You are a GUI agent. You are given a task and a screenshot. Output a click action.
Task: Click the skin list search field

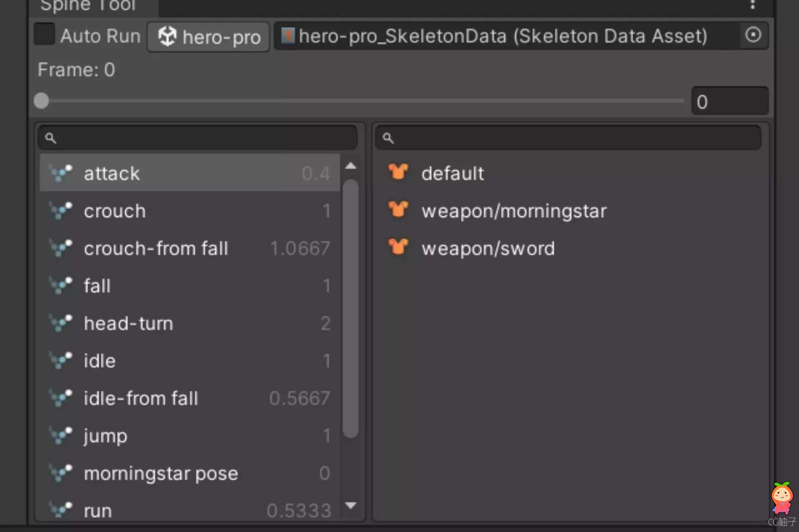coord(568,138)
